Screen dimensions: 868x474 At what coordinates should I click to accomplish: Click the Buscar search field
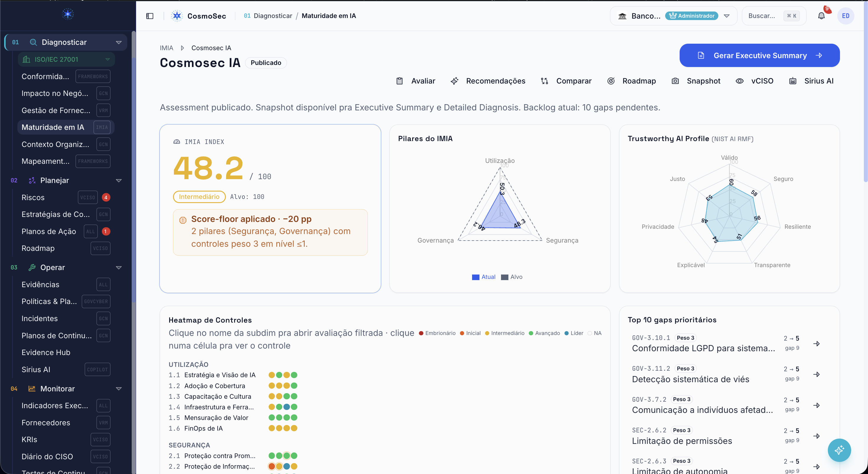click(774, 16)
